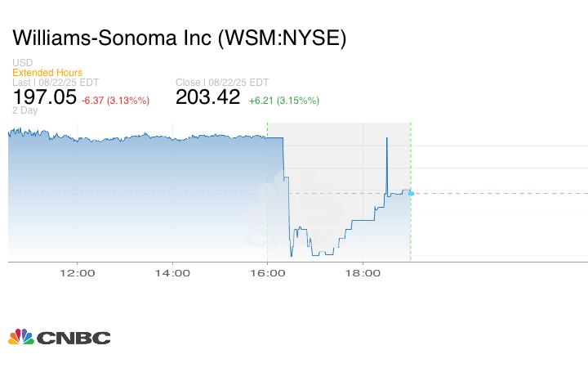Image resolution: width=588 pixels, height=368 pixels.
Task: Click the Close | 08/22/25 EDT label
Action: pos(222,83)
